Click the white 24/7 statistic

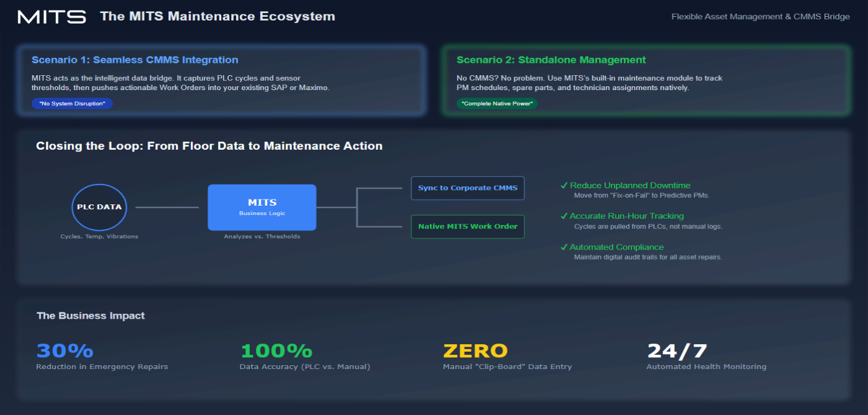pos(677,351)
